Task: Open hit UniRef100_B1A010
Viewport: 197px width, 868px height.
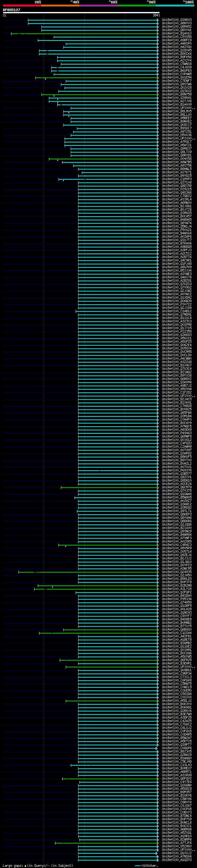Action: tap(176, 33)
